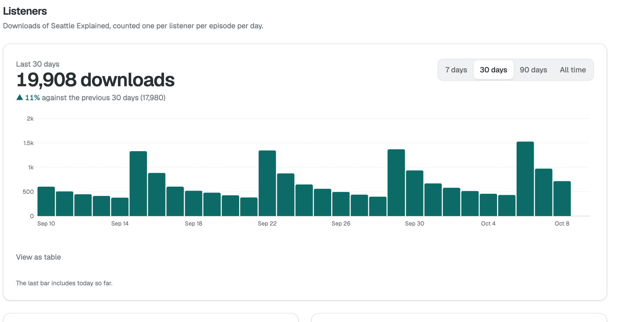Click the green upward trend triangle
This screenshot has width=644, height=322.
(19, 97)
